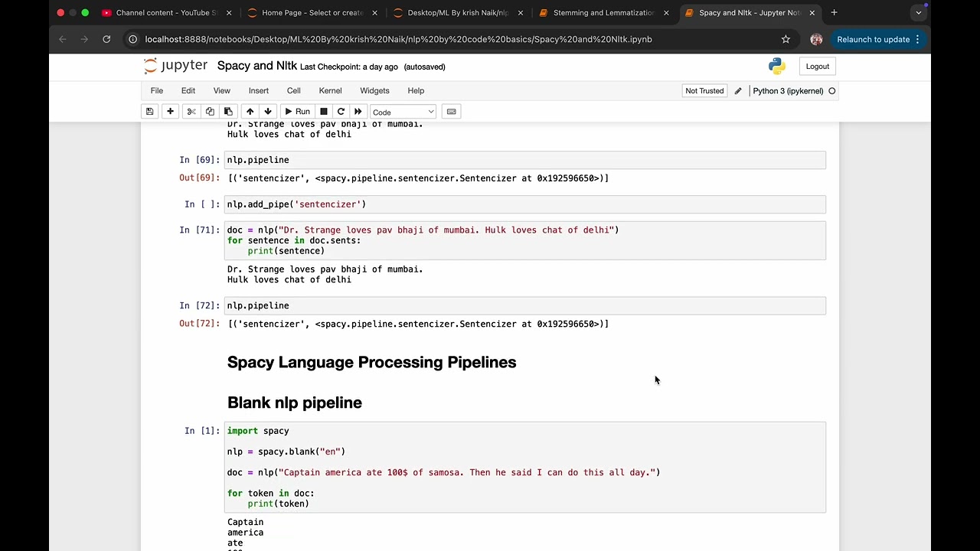Close the Stemming and Lemmatization tab
Viewport: 980px width, 551px height.
coord(666,12)
